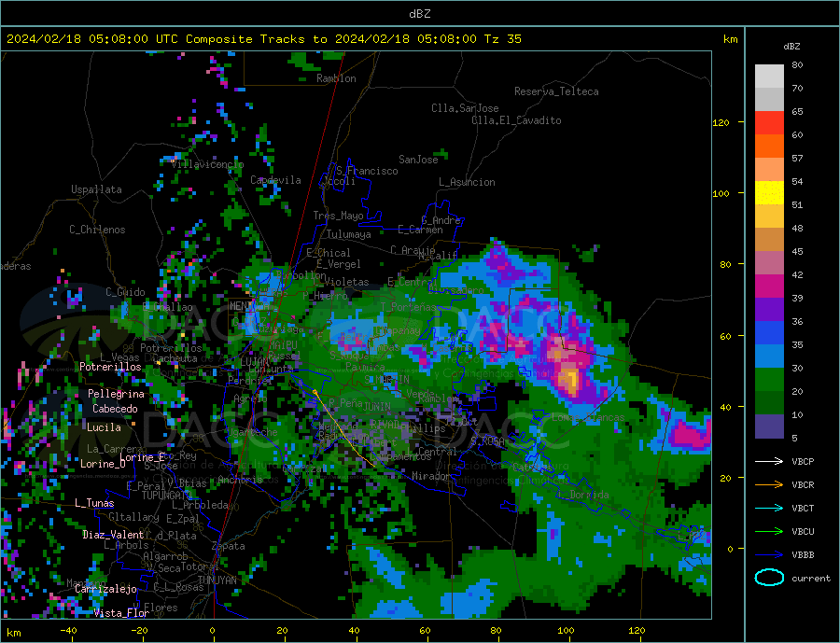
Task: Click the Villavicencio place label
Action: pos(207,164)
